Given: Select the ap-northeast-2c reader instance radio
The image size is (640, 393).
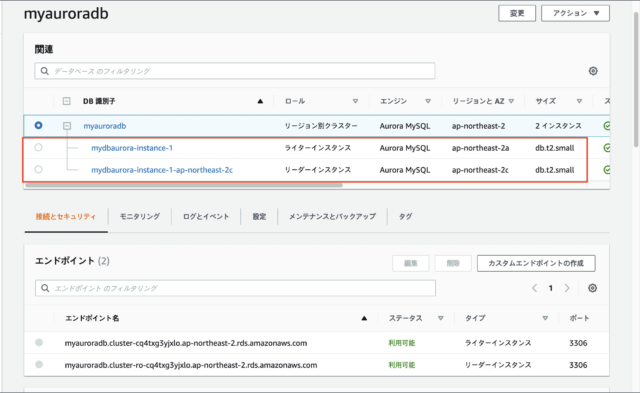Looking at the screenshot, I should 38,169.
